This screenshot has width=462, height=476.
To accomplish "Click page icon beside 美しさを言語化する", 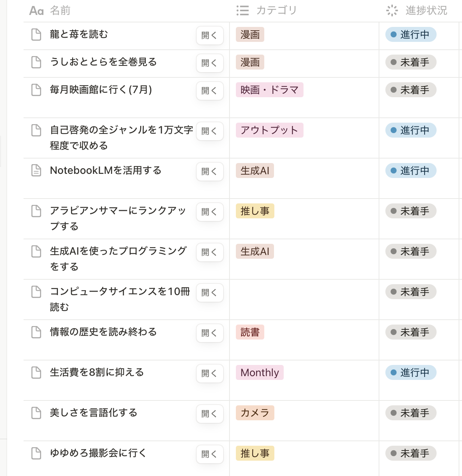I will [36, 413].
